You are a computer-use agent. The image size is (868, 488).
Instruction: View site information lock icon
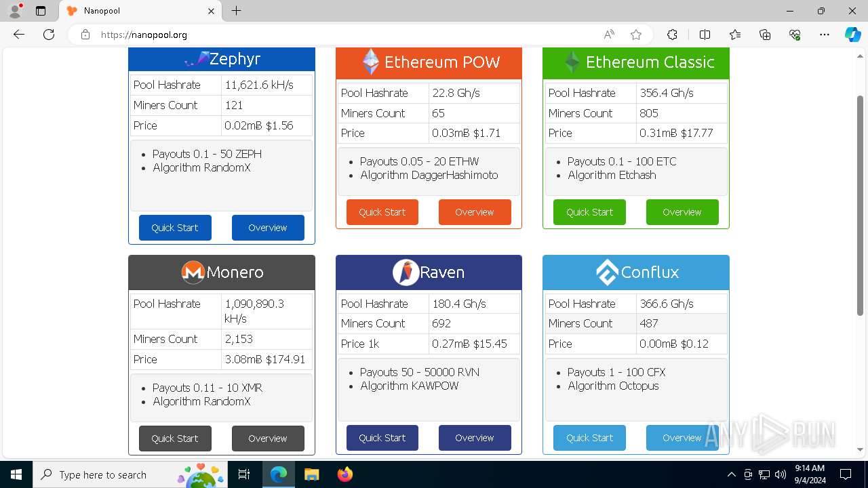pos(85,35)
